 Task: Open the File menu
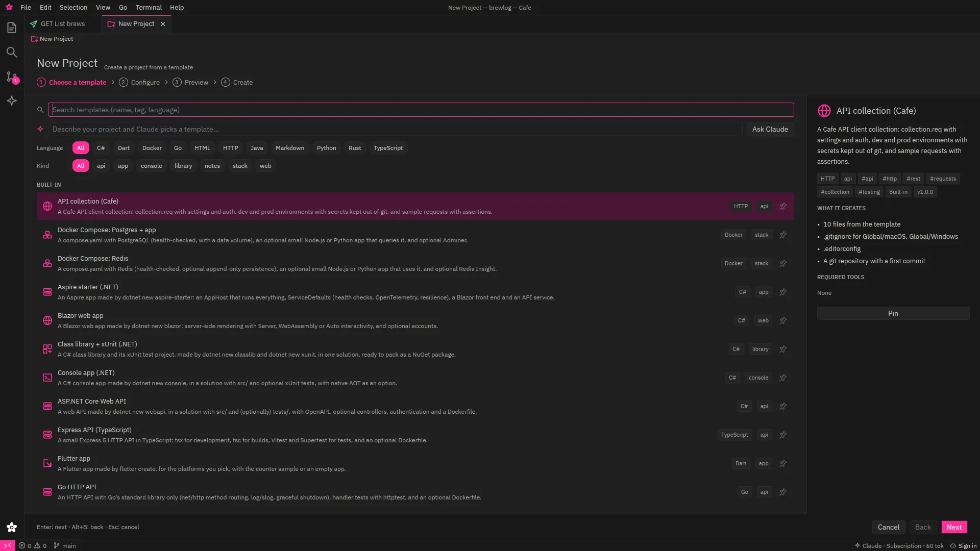(26, 7)
